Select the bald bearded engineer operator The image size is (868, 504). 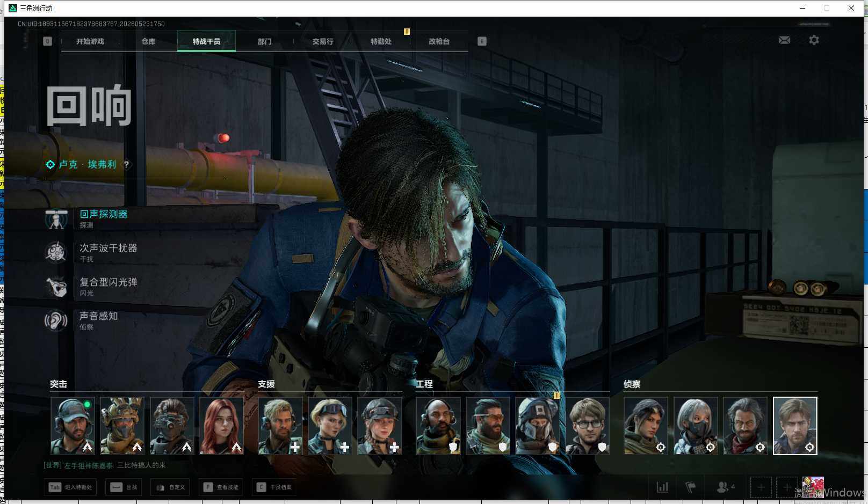(x=438, y=426)
